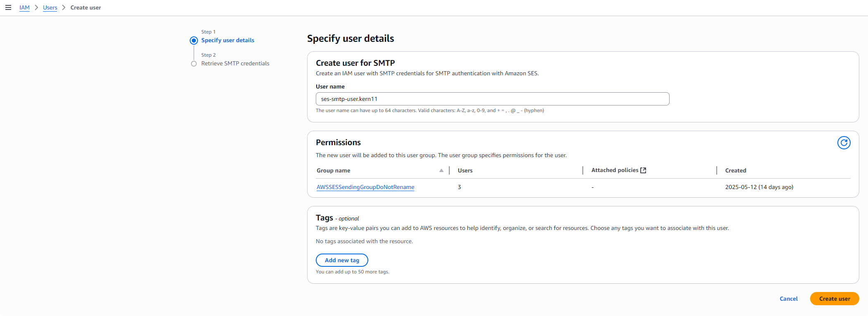Select Retrieve SMTP credentials step
Viewport: 868px width, 316px height.
tap(235, 63)
